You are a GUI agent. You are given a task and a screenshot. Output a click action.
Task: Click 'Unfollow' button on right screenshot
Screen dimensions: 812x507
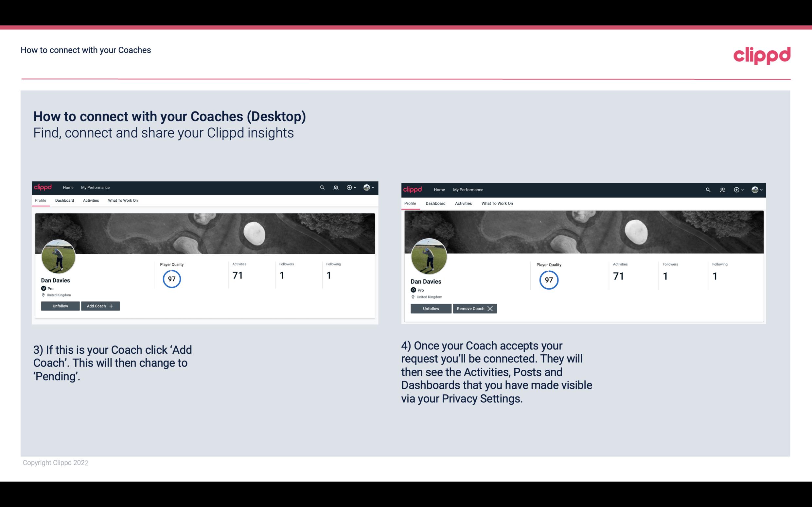(430, 308)
